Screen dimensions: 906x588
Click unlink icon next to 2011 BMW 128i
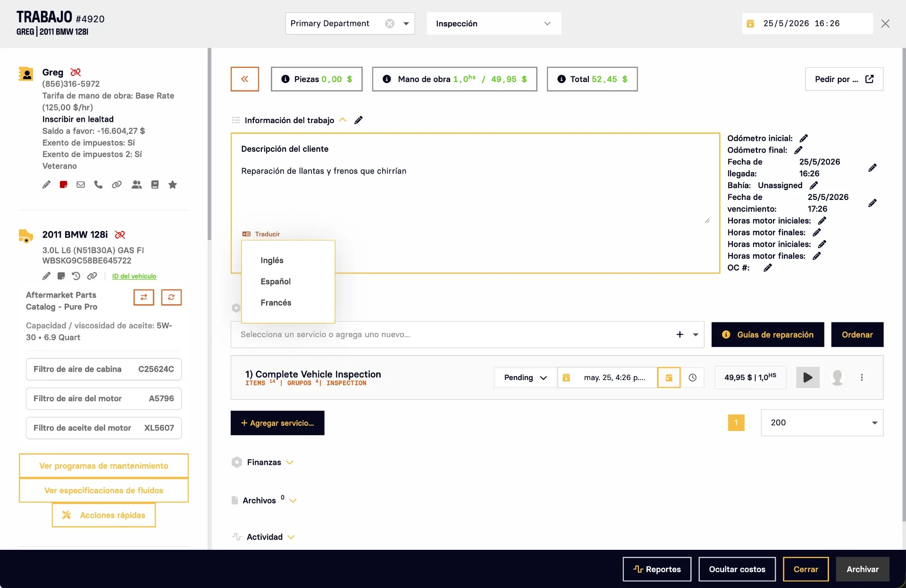click(x=120, y=234)
